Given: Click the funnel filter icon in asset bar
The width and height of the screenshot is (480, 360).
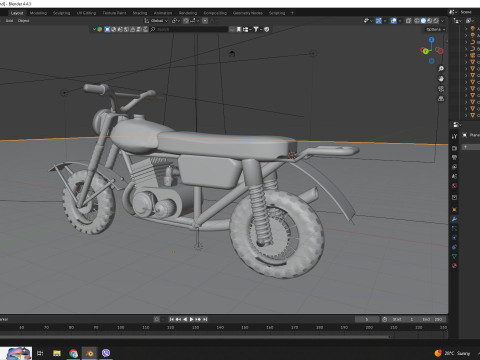Looking at the screenshot, I should [256, 29].
